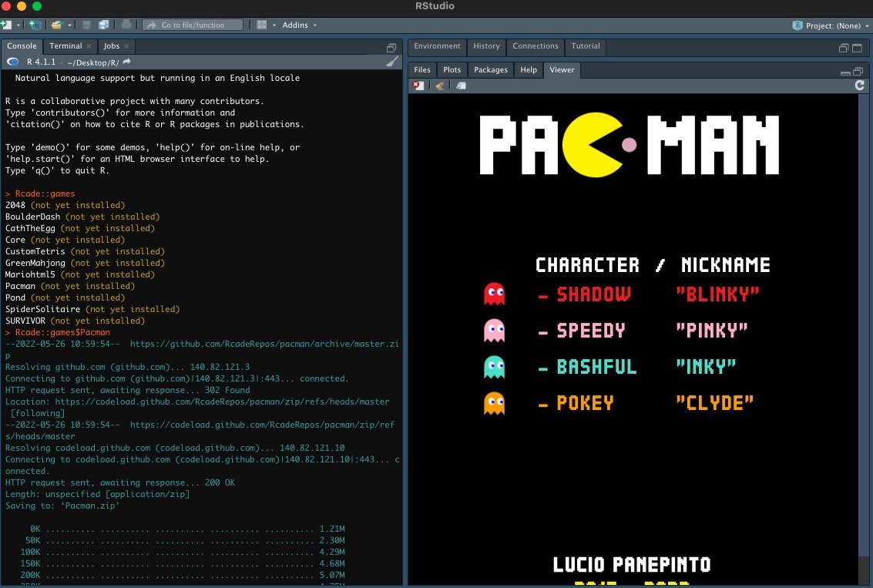The width and height of the screenshot is (873, 588).
Task: Switch to the Jobs tab
Action: click(112, 46)
